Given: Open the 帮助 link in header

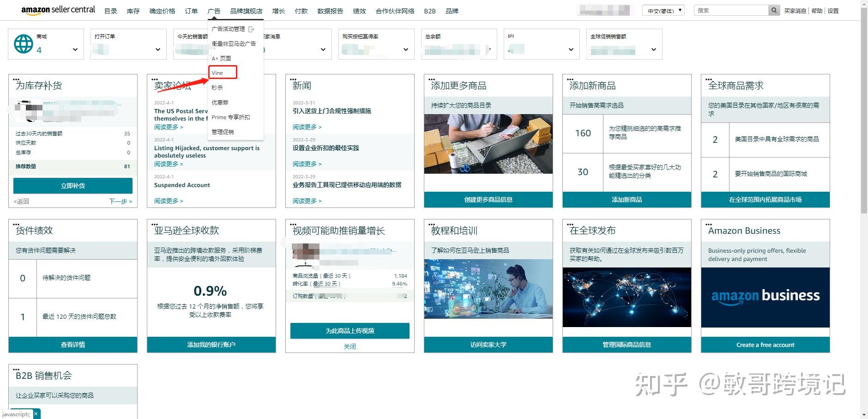Looking at the screenshot, I should (x=817, y=11).
